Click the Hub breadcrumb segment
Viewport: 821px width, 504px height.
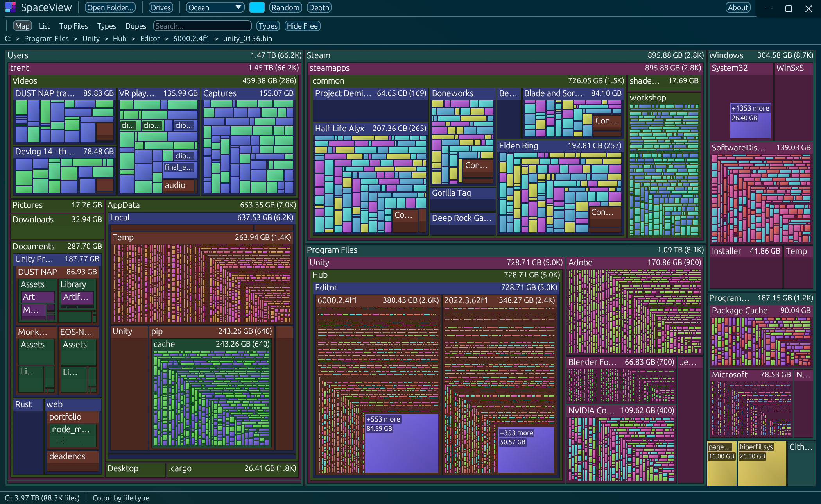(x=120, y=38)
